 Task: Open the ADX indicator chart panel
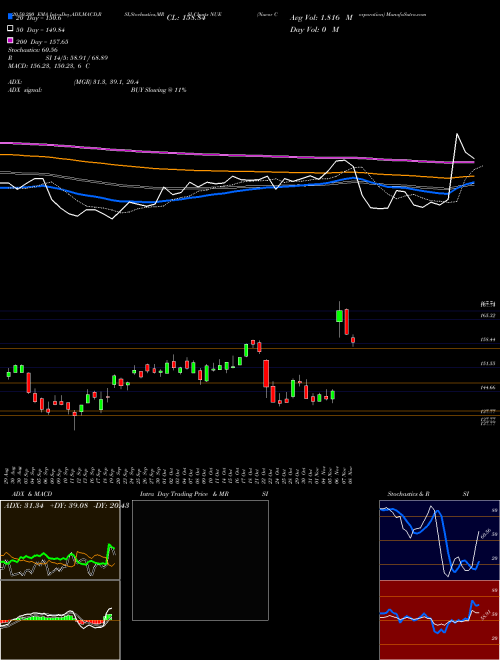[60, 540]
